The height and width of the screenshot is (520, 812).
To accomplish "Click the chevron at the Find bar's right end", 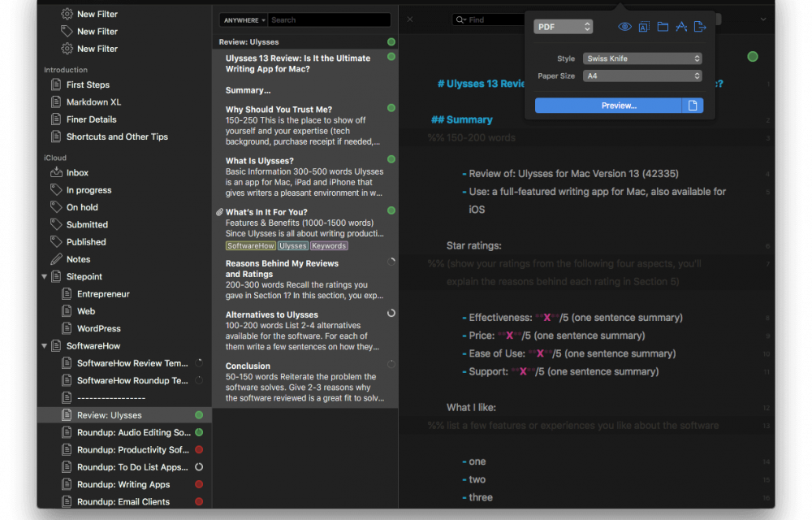I will point(762,19).
